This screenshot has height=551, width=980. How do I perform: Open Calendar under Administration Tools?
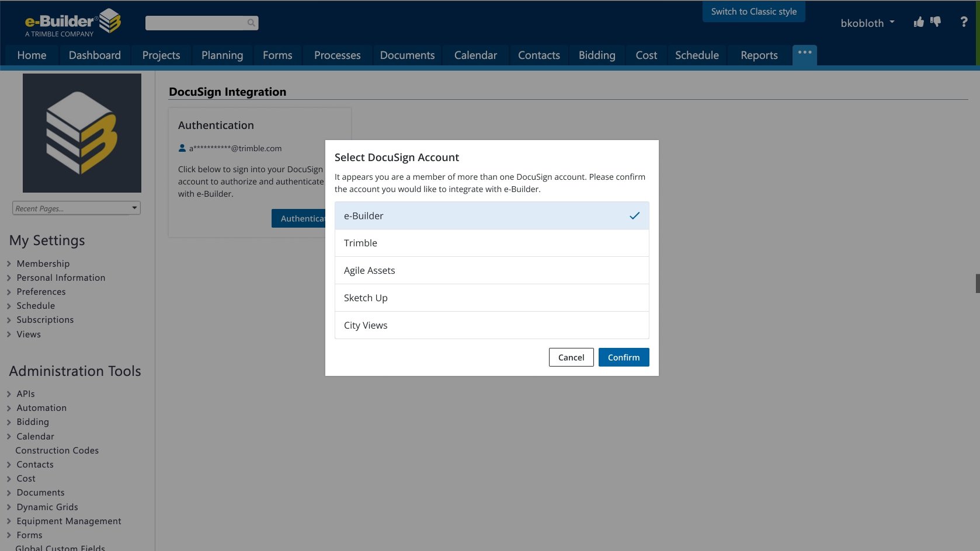35,437
